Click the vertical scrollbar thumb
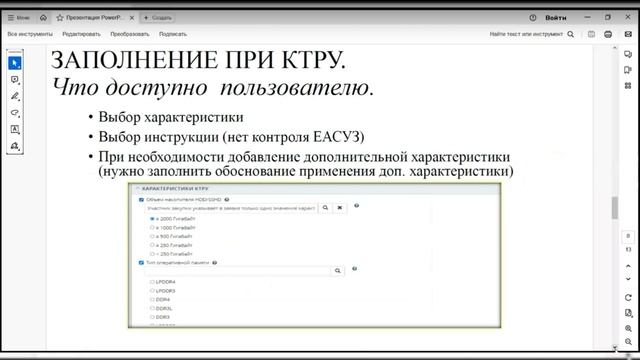The height and width of the screenshot is (360, 640). [x=615, y=207]
